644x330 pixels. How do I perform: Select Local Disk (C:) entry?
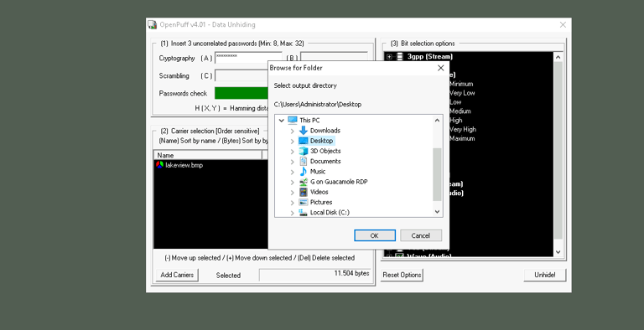[x=330, y=213]
